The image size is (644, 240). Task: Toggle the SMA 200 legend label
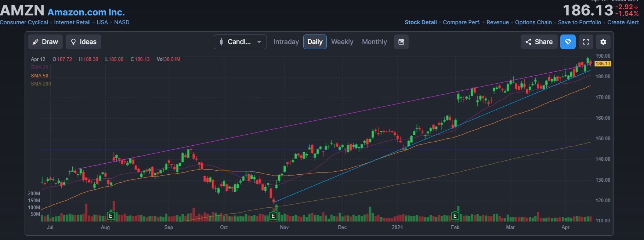pos(41,84)
